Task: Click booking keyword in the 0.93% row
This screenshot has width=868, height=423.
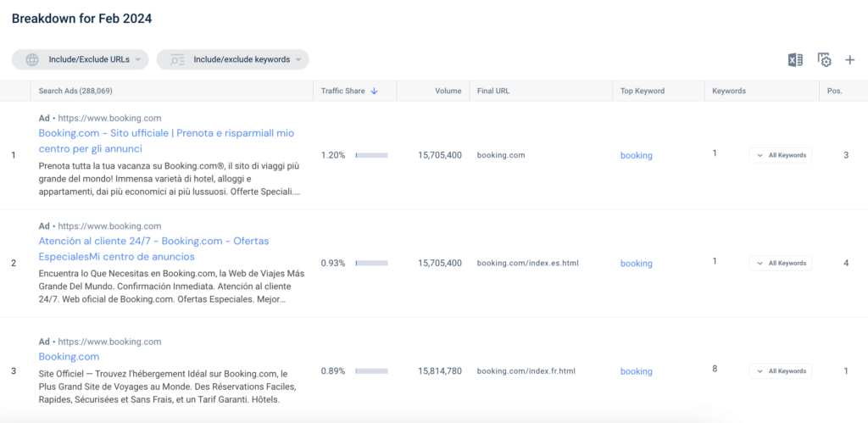Action: [636, 264]
